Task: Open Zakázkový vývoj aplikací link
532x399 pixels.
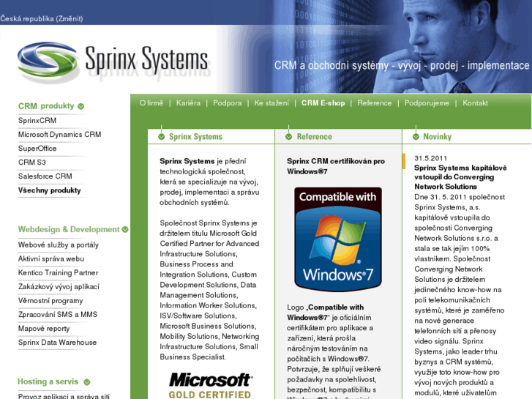Action: [x=59, y=286]
